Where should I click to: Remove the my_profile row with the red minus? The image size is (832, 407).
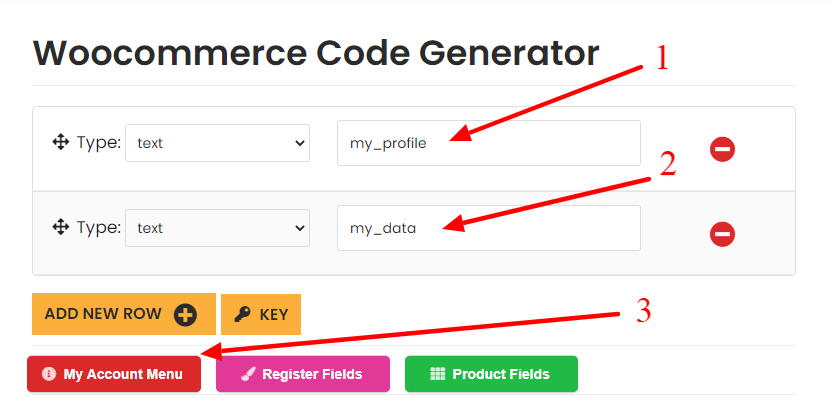(x=722, y=149)
